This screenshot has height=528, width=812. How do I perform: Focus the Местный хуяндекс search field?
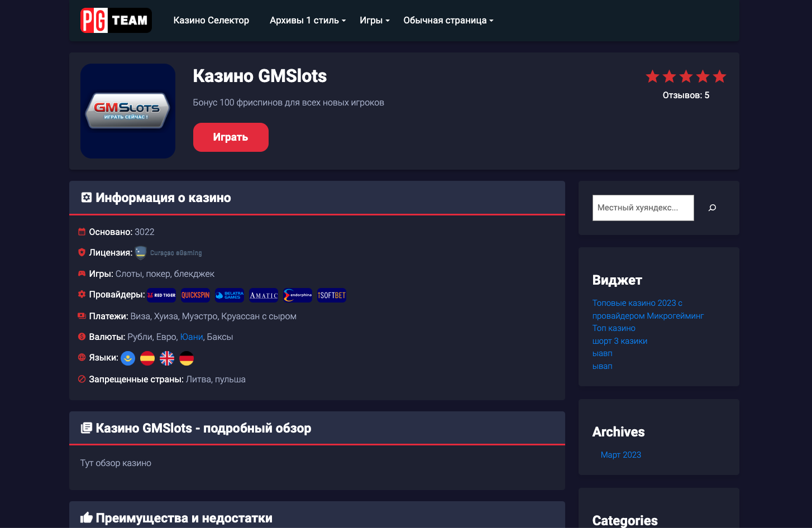pos(643,208)
